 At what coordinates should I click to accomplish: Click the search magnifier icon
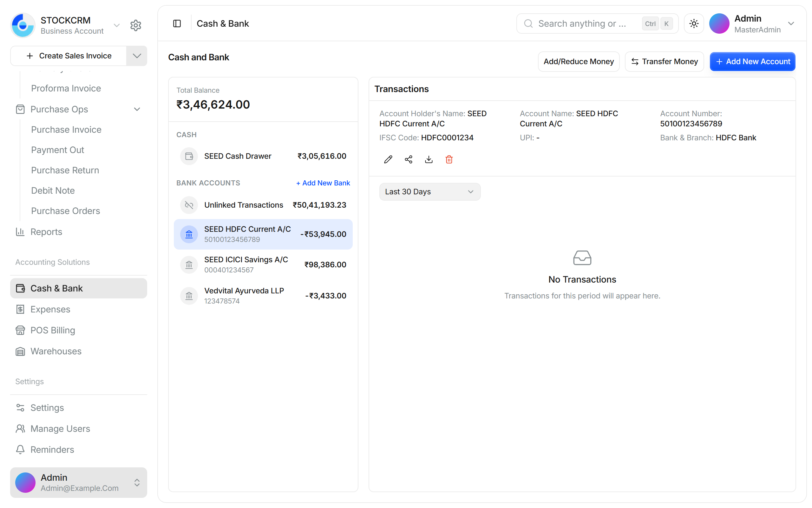[x=528, y=23]
